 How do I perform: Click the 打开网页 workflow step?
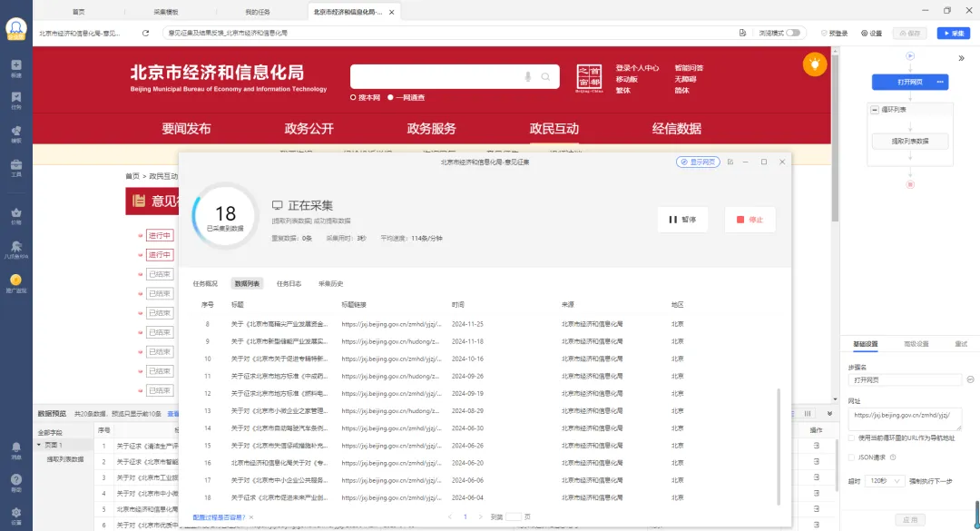click(910, 82)
